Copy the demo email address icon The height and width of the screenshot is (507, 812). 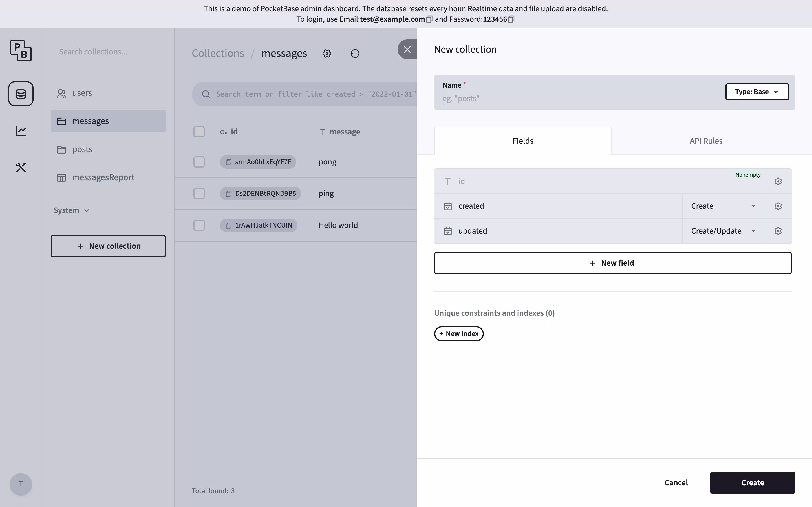[x=429, y=19]
